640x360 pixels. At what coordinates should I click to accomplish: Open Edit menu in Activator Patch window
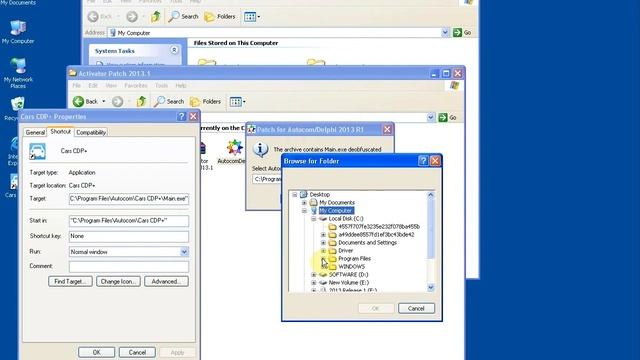pyautogui.click(x=93, y=86)
